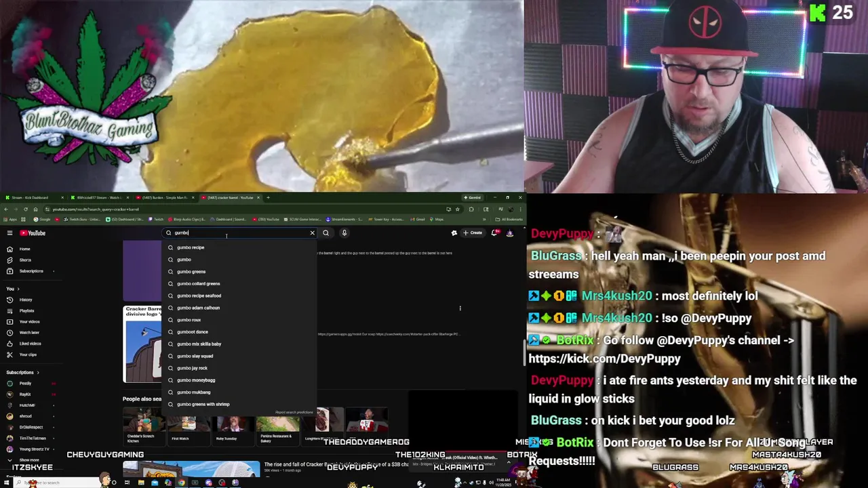Open the Twitch bookmark in bookmarks bar
Screen dimensions: 868x488
(157, 220)
